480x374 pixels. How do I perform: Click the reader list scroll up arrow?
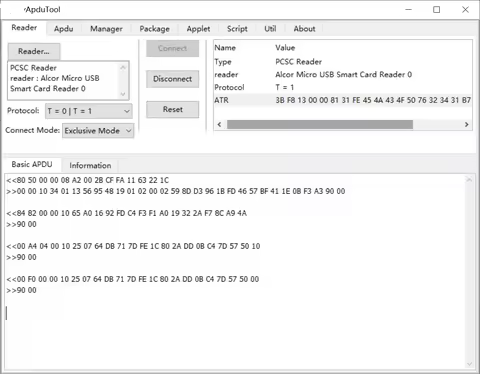click(x=123, y=67)
